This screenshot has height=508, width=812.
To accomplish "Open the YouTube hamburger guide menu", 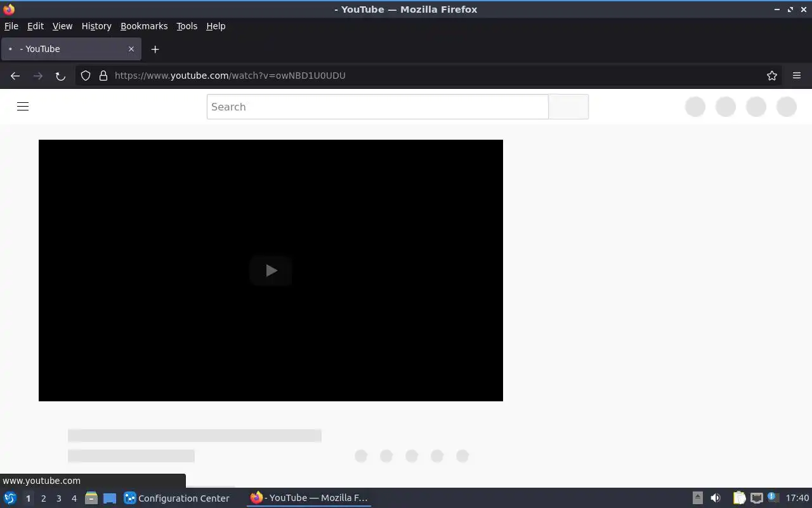I will [x=23, y=107].
